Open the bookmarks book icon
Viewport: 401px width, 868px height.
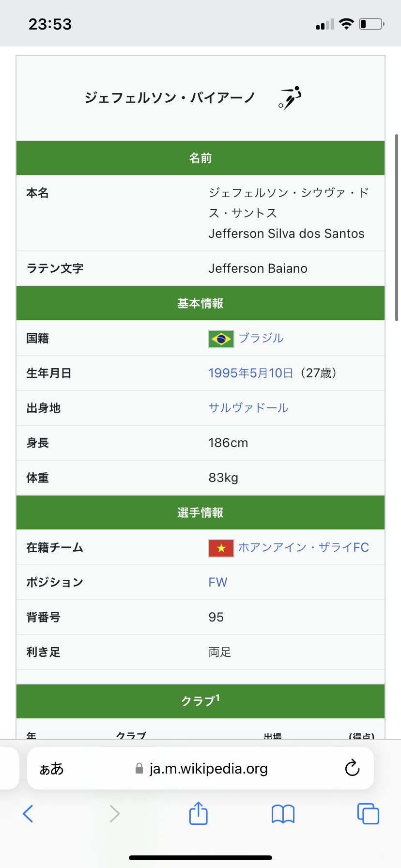point(283,814)
